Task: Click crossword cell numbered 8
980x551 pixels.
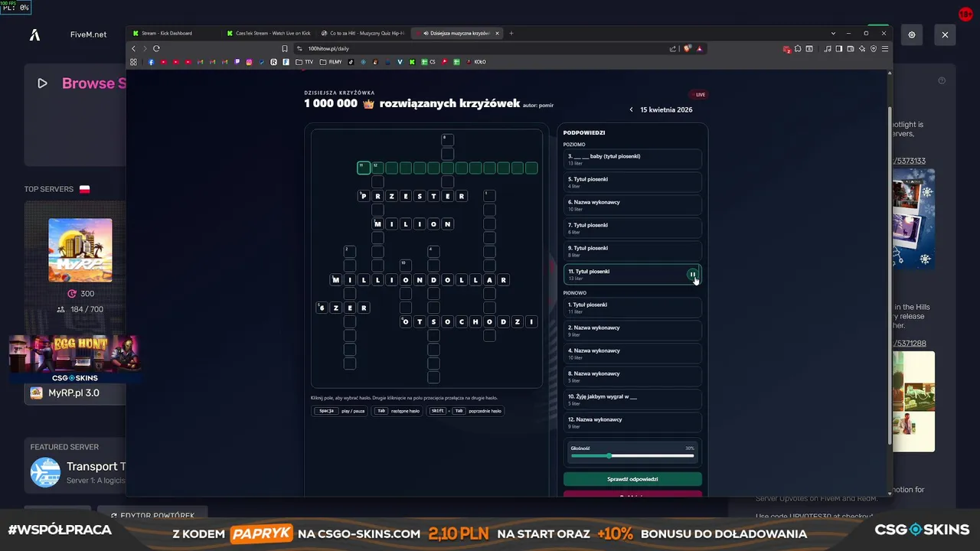Action: tap(447, 140)
